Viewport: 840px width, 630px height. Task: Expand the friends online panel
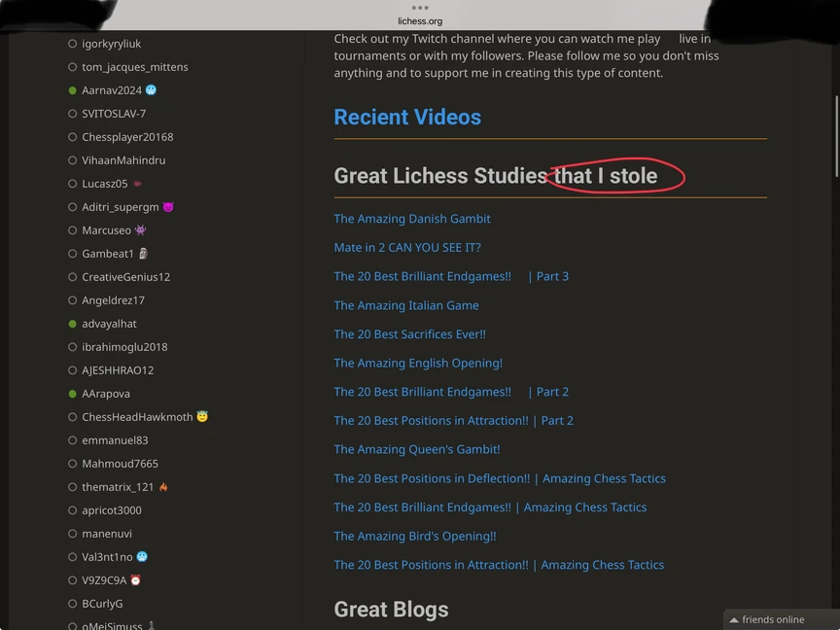coord(773,619)
